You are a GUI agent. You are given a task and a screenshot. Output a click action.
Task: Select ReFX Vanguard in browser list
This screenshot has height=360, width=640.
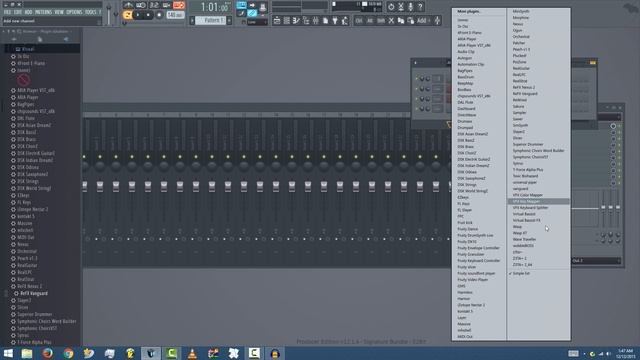tap(33, 293)
